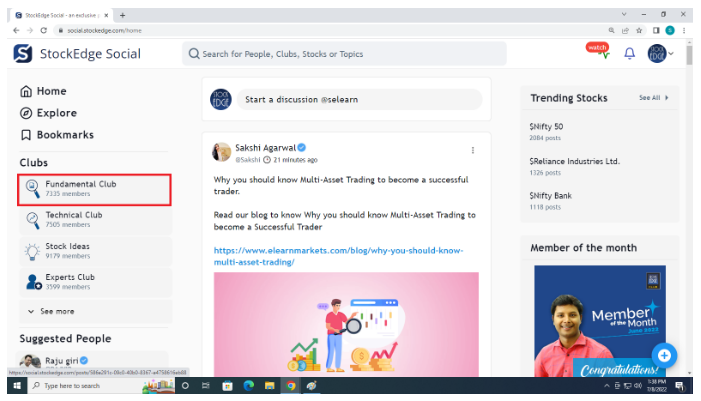The image size is (701, 401).
Task: Open the notifications bell icon
Action: [x=629, y=53]
